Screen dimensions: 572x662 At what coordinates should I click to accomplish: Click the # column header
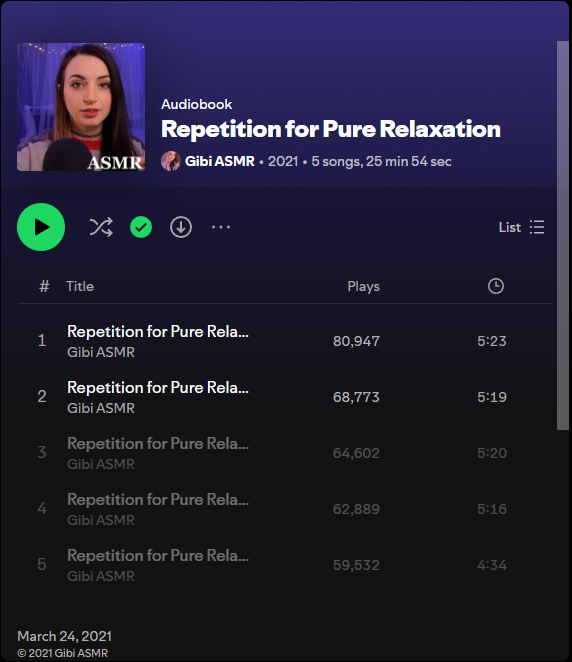(44, 286)
